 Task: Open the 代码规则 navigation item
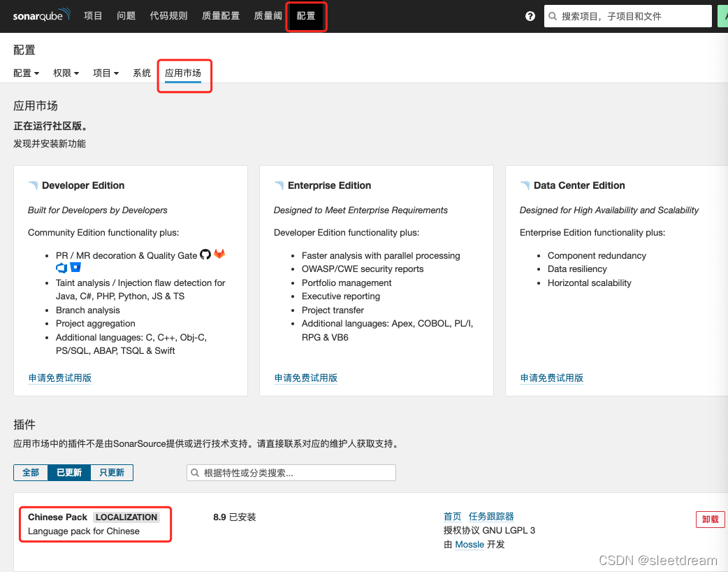168,16
